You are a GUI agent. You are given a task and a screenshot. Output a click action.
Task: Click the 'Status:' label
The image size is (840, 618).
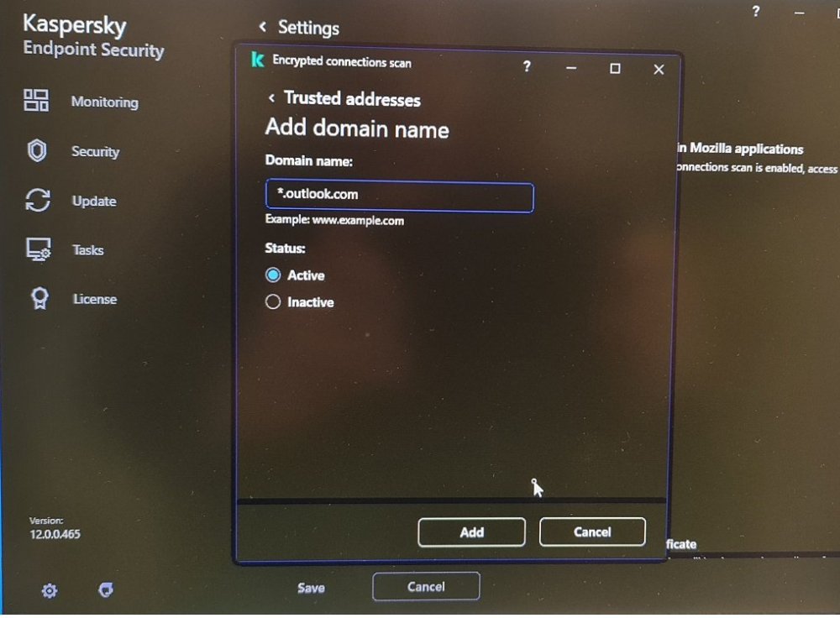[x=285, y=248]
